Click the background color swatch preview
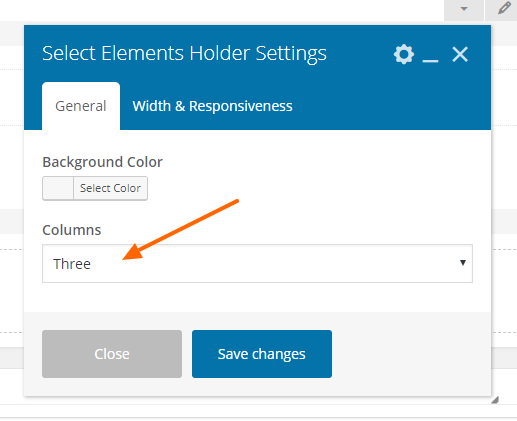517x421 pixels. click(58, 188)
